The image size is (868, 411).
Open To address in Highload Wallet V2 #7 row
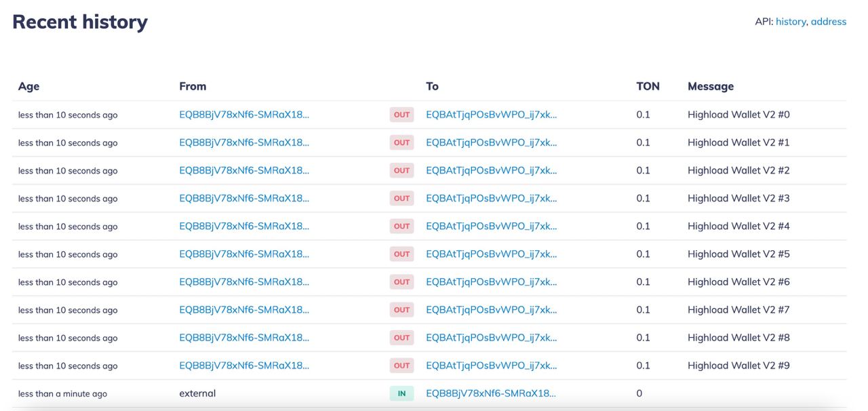(492, 309)
